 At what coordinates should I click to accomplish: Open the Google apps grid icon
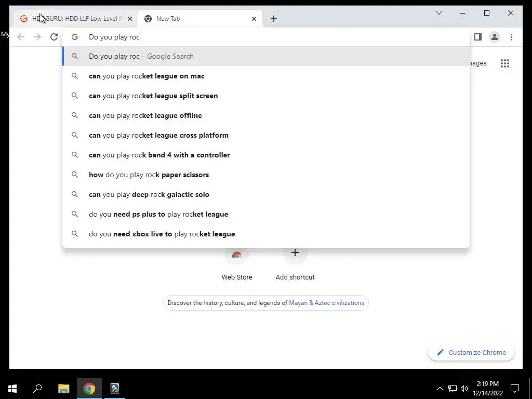[505, 63]
